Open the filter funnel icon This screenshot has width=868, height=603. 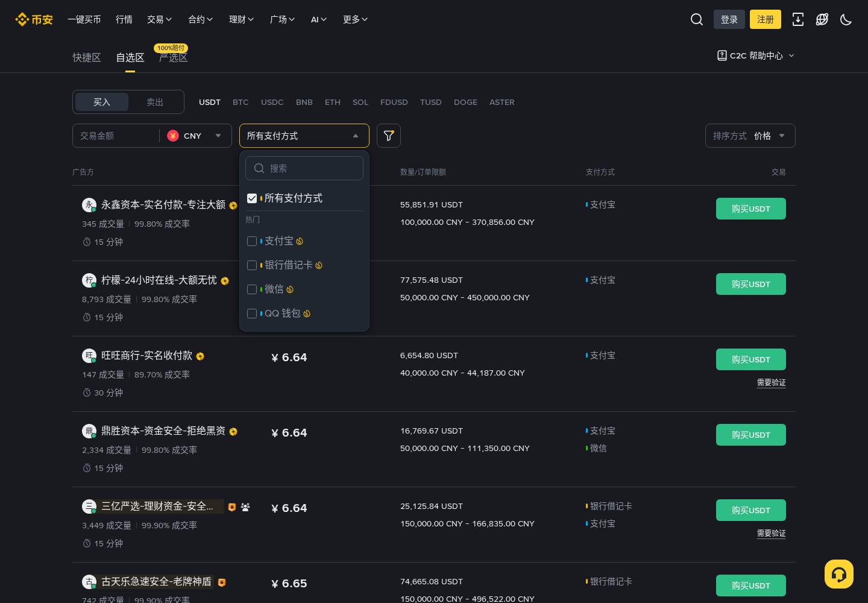389,136
